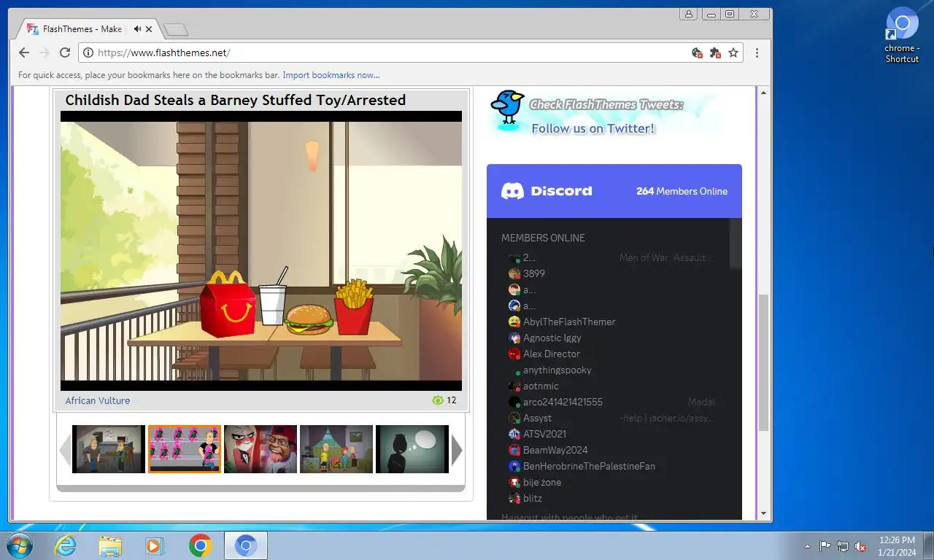Click the blocked cookies icon in address bar
This screenshot has height=560, width=934.
coord(697,52)
